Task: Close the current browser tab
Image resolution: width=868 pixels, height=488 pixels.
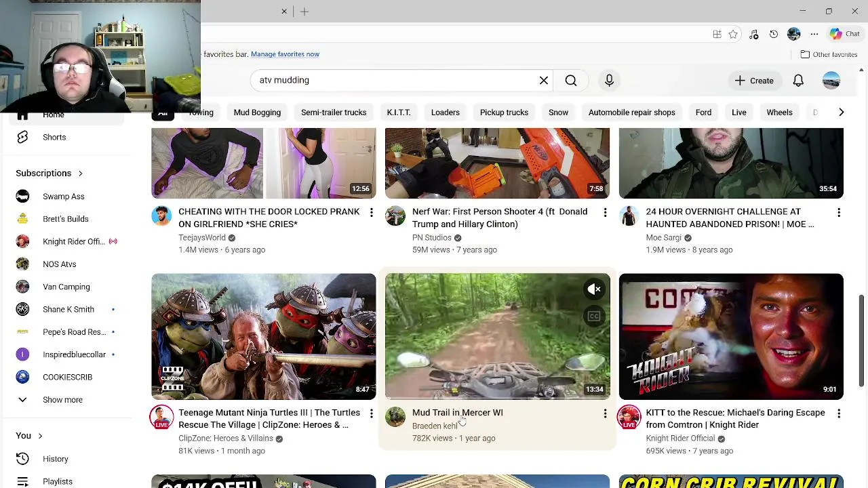Action: coord(284,12)
